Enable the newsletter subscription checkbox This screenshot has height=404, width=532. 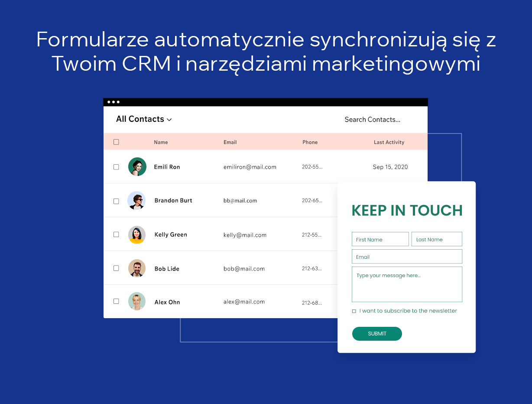[354, 311]
